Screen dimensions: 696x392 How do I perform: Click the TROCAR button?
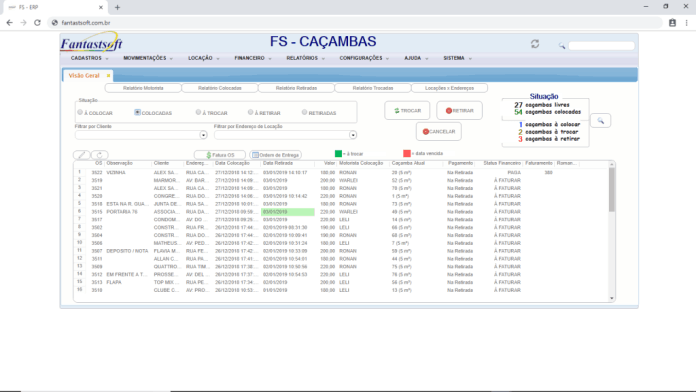[x=407, y=111]
